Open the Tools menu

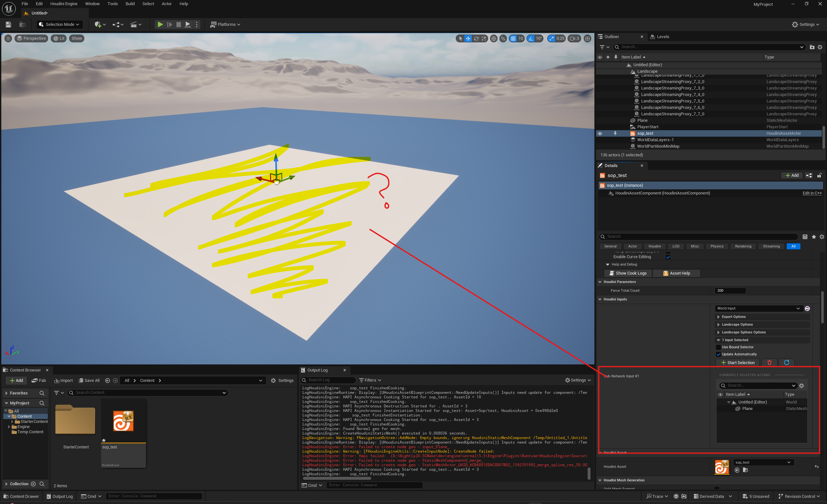(112, 4)
